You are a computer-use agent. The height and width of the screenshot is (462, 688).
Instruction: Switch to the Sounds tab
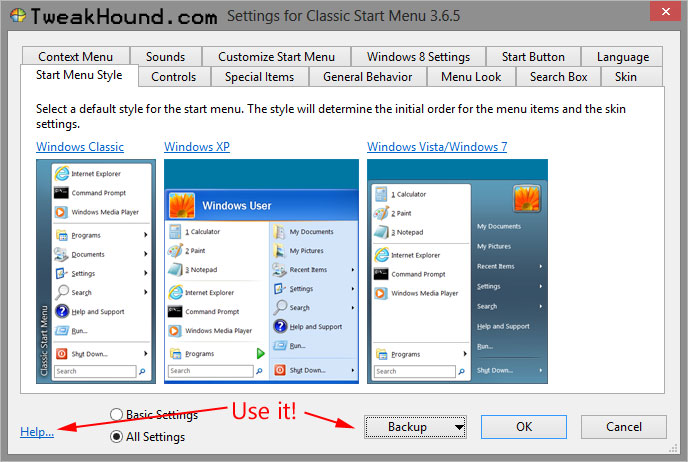(165, 57)
